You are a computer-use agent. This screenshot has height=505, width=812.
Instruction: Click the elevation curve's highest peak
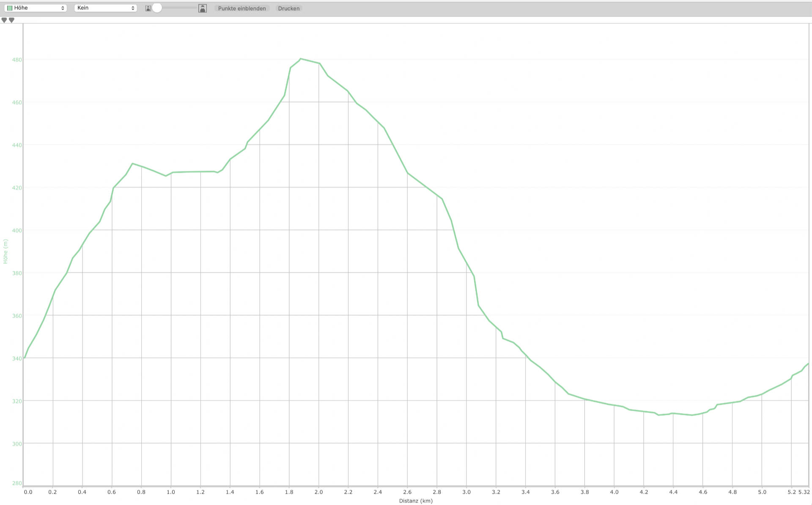(x=300, y=59)
